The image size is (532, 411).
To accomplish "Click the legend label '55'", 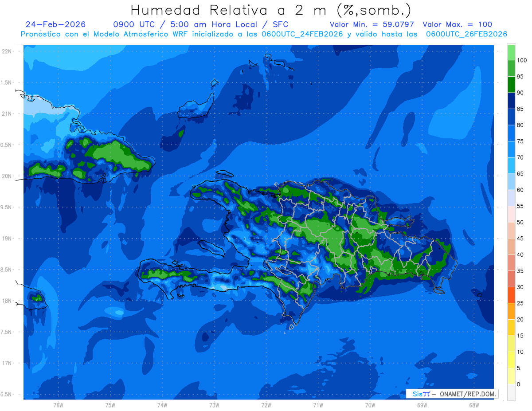I will click(520, 206).
